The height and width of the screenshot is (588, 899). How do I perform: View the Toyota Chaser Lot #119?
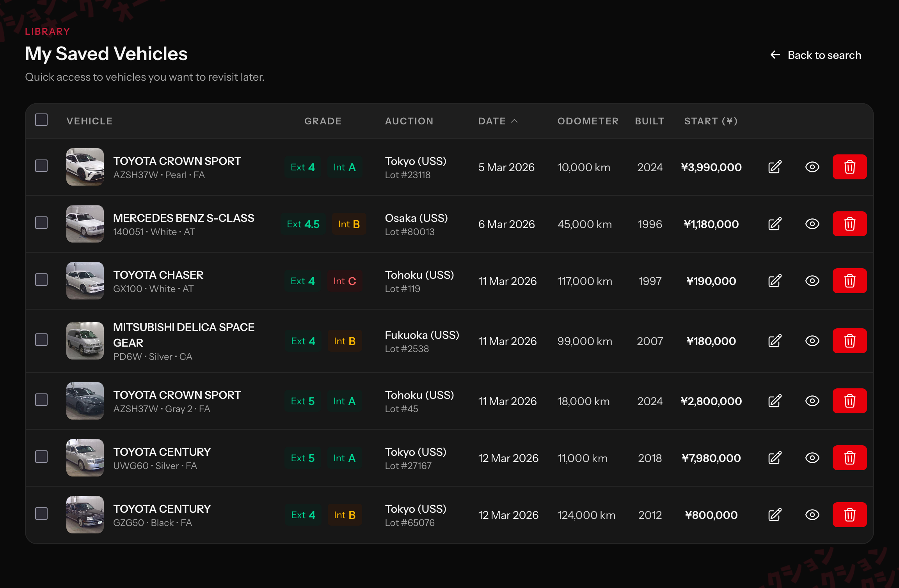click(812, 281)
